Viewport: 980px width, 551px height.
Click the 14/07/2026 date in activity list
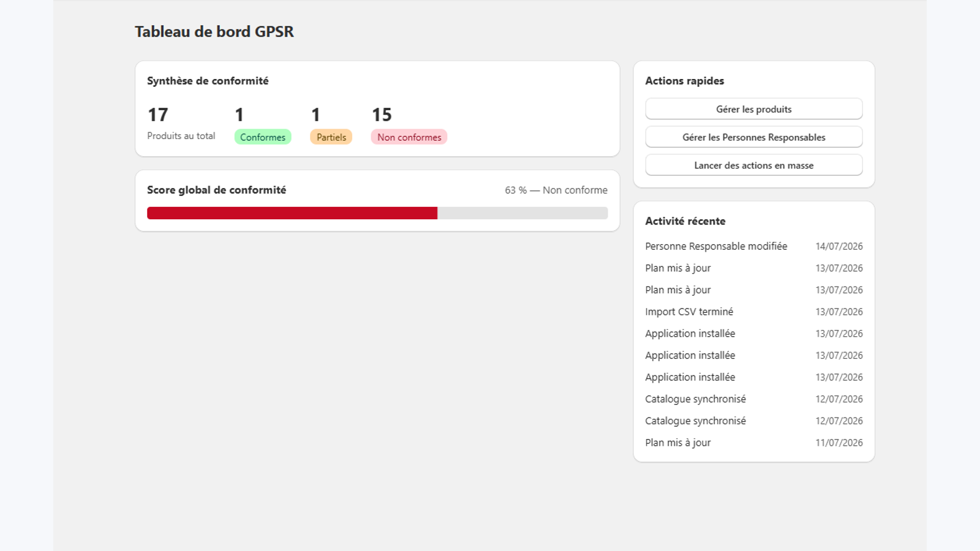click(839, 246)
